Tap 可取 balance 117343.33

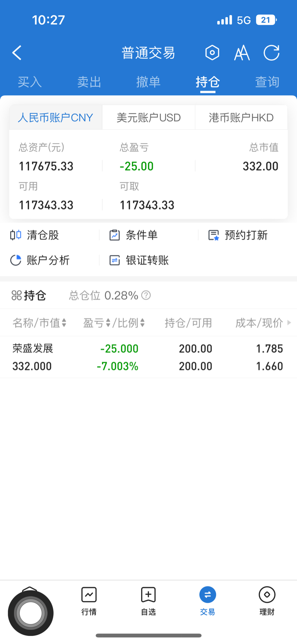pos(147,205)
